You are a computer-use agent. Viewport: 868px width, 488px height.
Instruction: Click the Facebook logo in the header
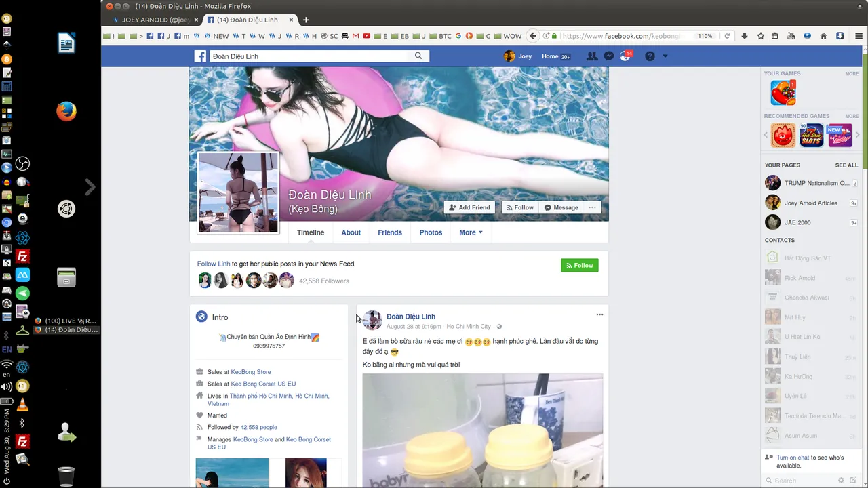pyautogui.click(x=200, y=56)
